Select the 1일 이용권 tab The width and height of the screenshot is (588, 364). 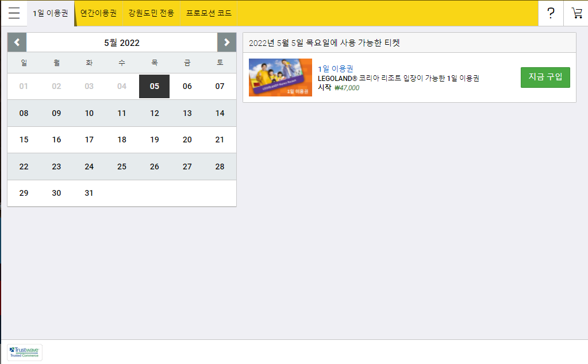point(50,13)
